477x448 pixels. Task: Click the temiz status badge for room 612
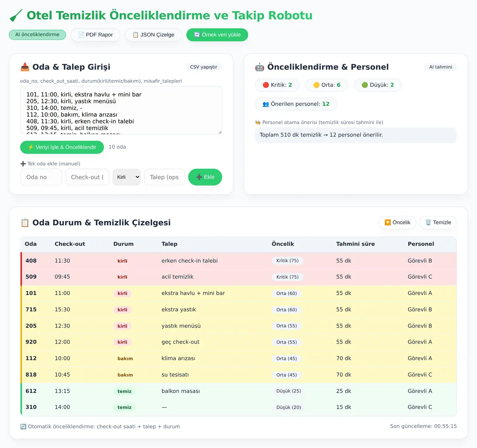124,391
